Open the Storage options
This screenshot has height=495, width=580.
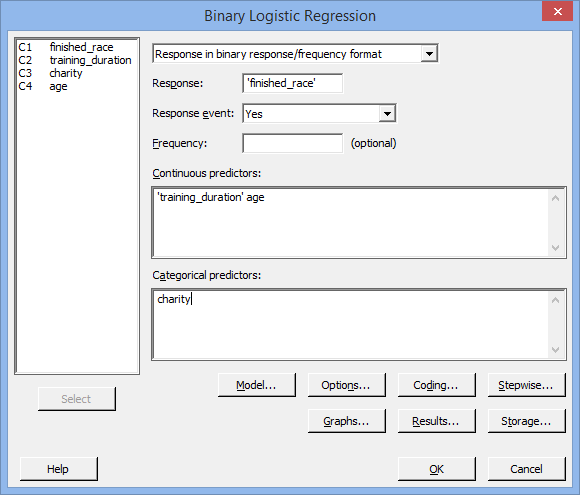[526, 421]
